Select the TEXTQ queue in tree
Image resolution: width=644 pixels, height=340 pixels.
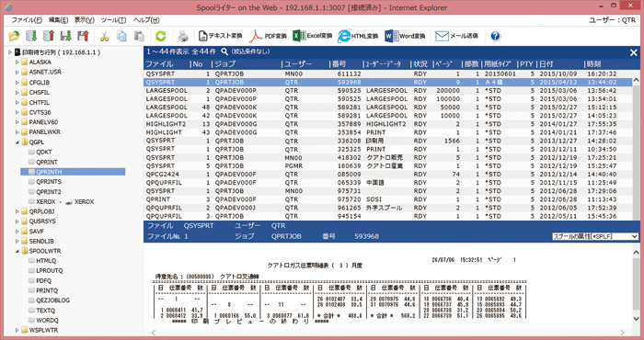coord(45,311)
